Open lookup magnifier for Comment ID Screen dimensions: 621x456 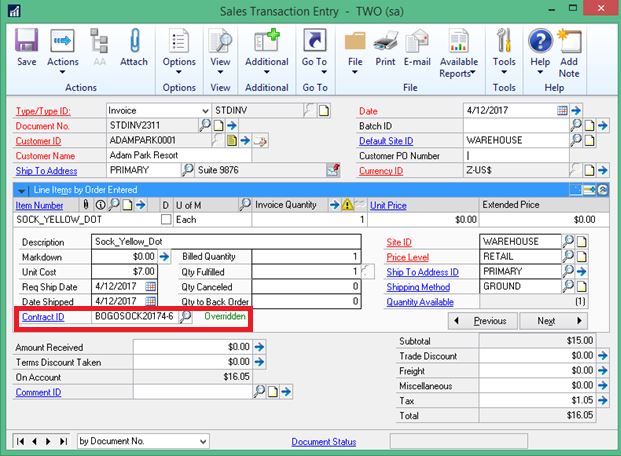click(x=259, y=391)
